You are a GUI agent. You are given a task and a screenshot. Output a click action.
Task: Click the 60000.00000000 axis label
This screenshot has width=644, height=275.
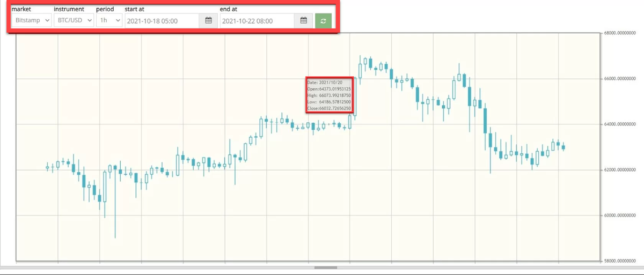(x=620, y=215)
